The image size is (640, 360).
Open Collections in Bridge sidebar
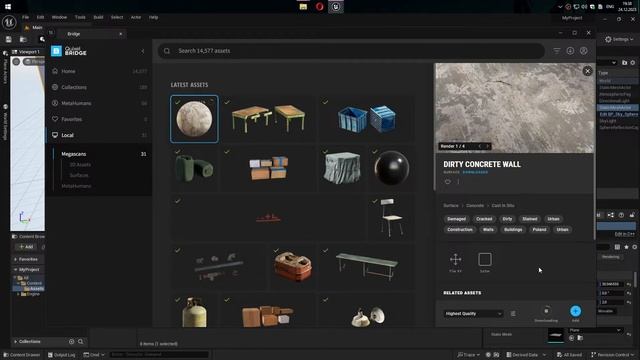[74, 87]
